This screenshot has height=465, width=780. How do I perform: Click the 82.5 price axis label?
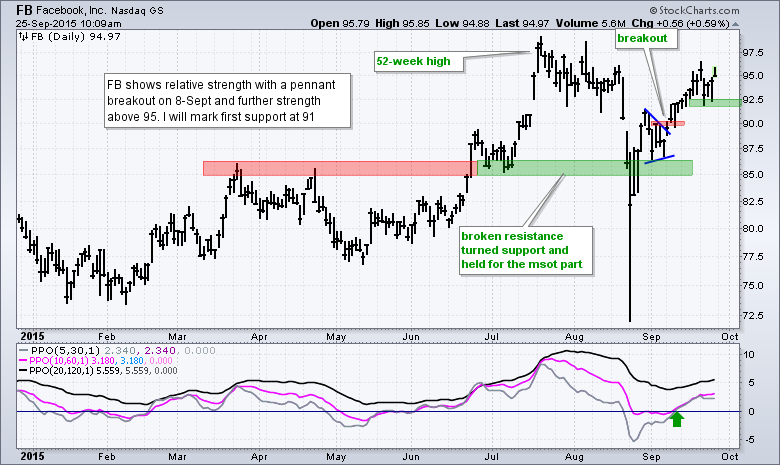[753, 201]
